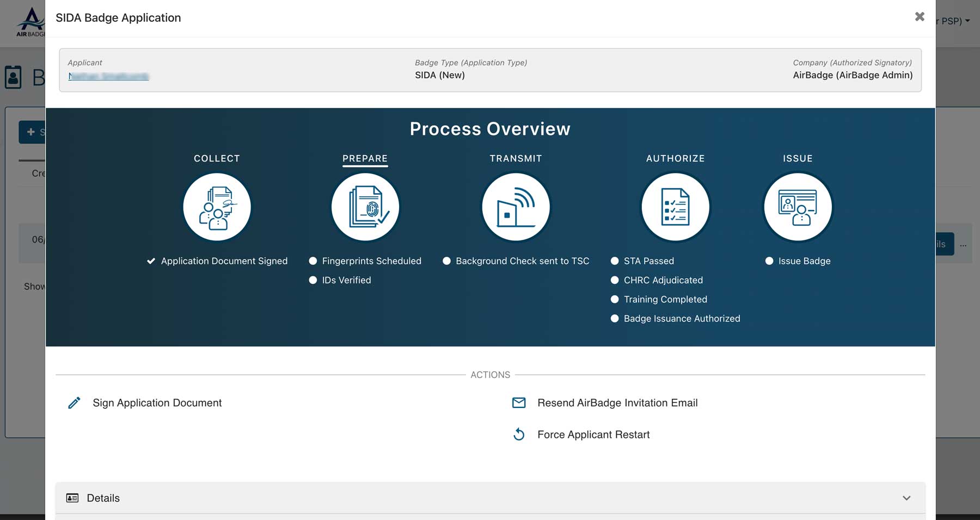Click the circular restart arrow icon
This screenshot has width=980, height=520.
[519, 435]
